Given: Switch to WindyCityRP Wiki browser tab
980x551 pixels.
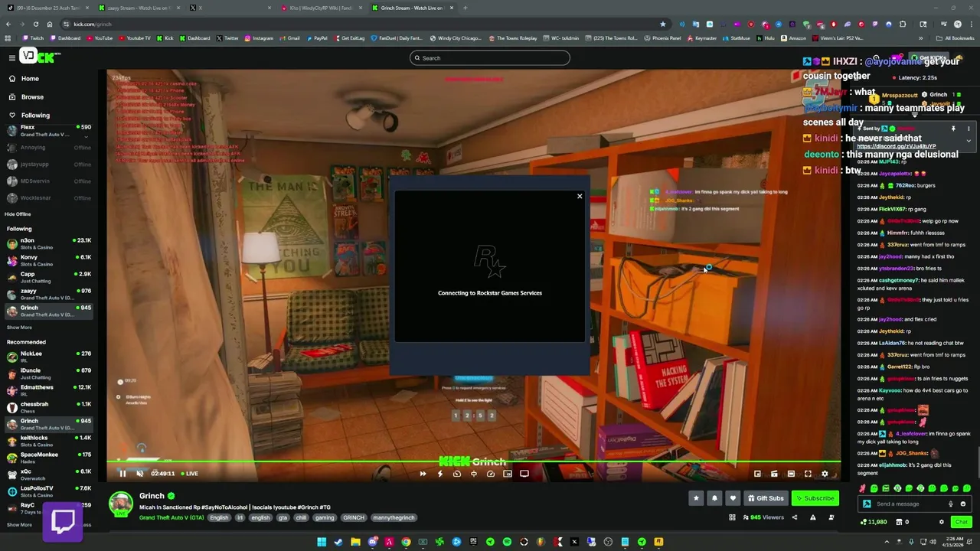Looking at the screenshot, I should coord(322,8).
